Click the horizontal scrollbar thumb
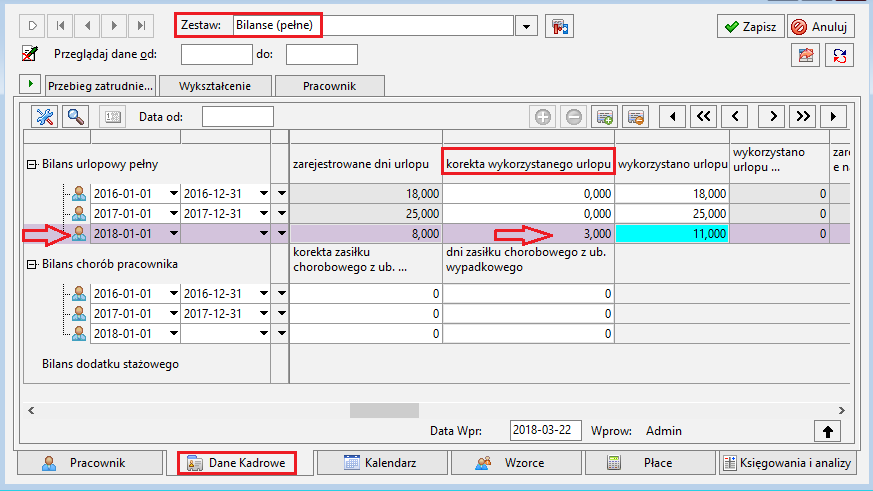Image resolution: width=873 pixels, height=491 pixels. tap(384, 410)
